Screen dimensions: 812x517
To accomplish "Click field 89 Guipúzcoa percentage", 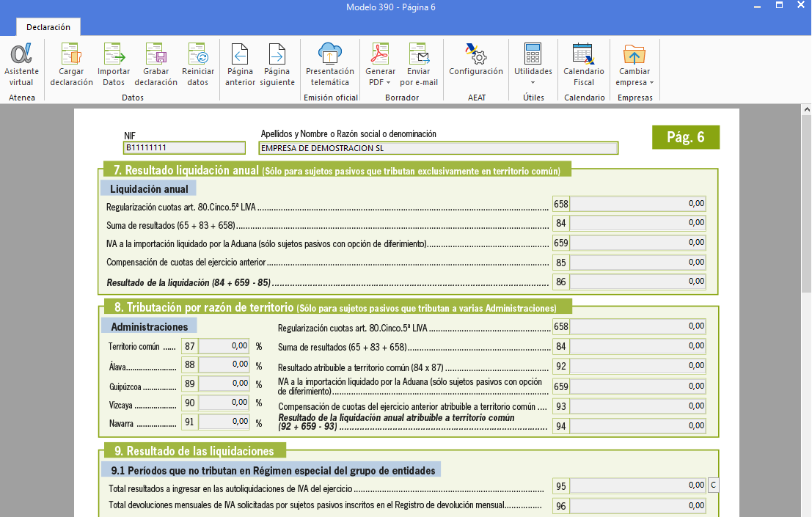I will (x=224, y=384).
